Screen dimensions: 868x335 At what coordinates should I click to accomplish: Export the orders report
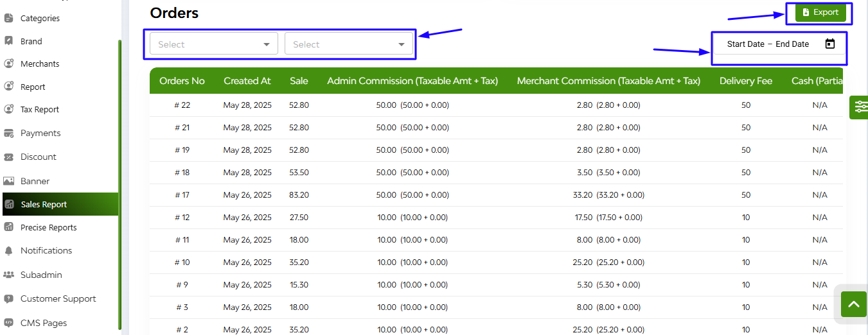(x=820, y=12)
